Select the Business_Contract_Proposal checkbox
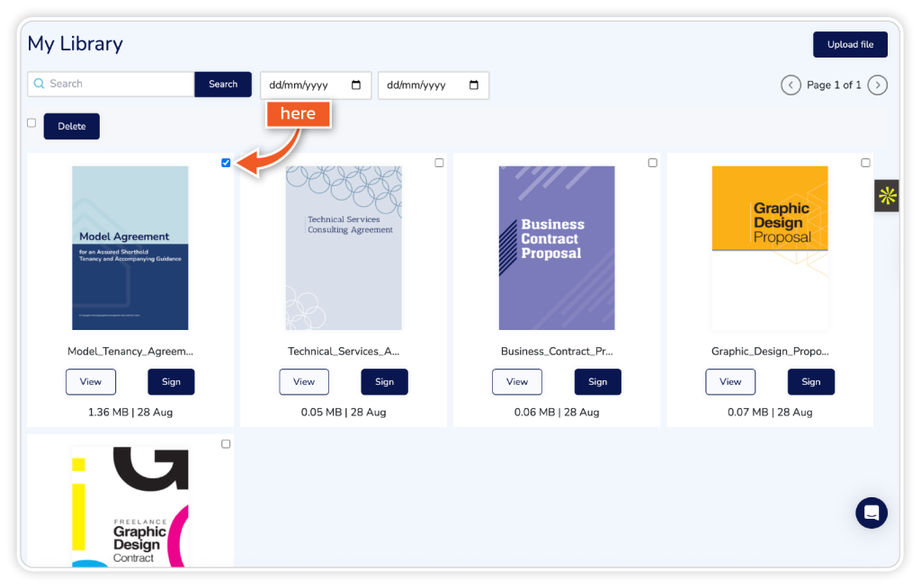The width and height of the screenshot is (921, 588). (x=652, y=163)
